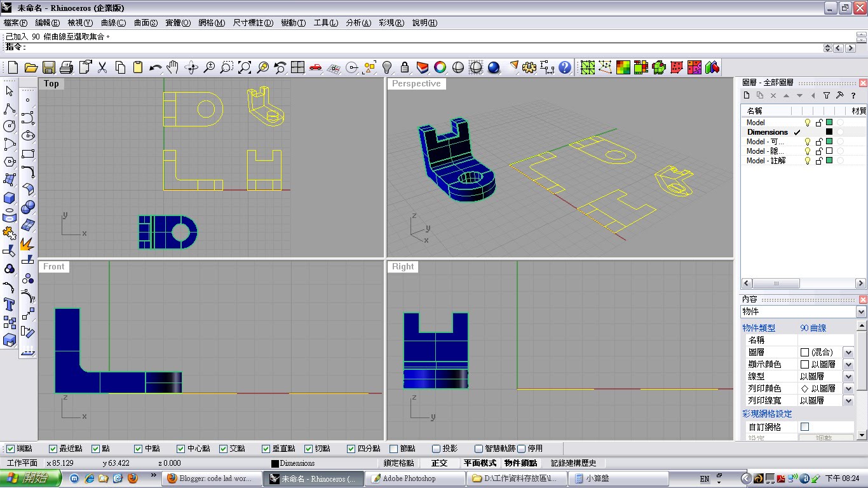Screen dimensions: 868x488
Task: Click the Zoom Dynamic magnifier icon
Action: click(209, 67)
